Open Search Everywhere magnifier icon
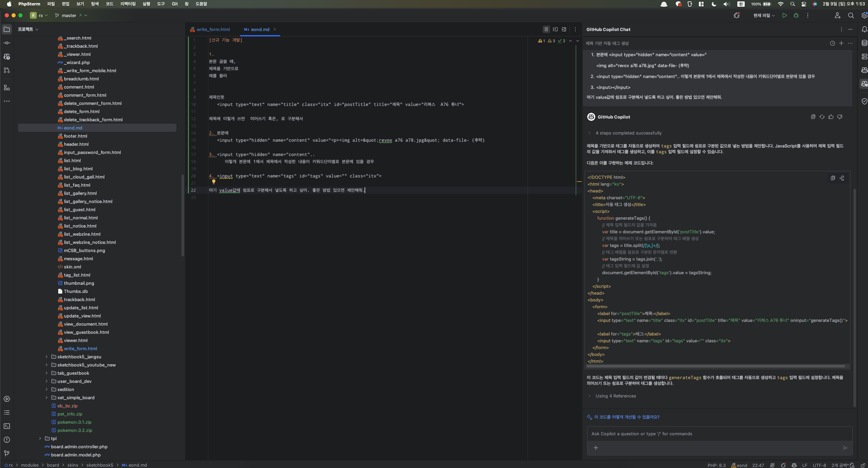868x468 pixels. [851, 15]
